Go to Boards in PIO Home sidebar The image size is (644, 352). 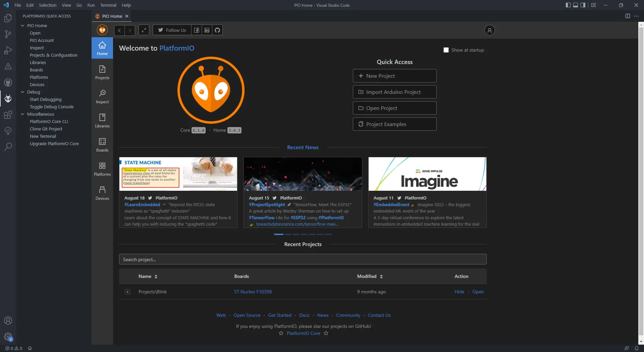coord(102,145)
